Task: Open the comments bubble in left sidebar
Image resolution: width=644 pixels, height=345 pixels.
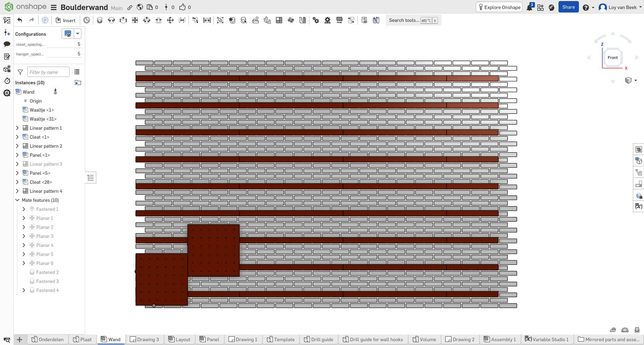Action: [7, 44]
